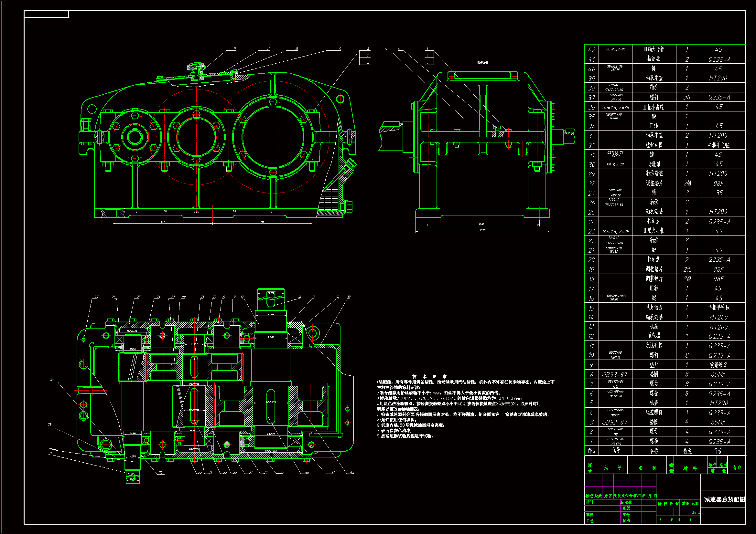Click the HT200 material cell for row 13 机座
This screenshot has width=756, height=534.
718,327
